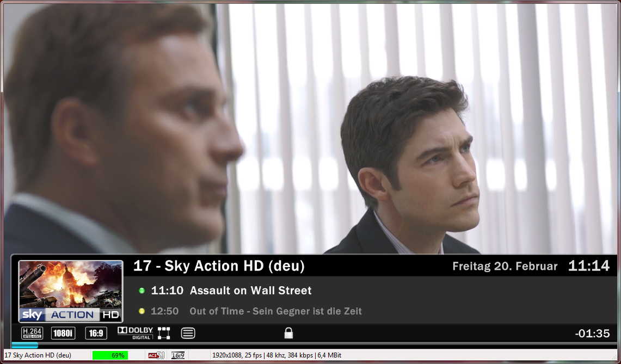Select current programme "Assault on Wall Street"
The height and width of the screenshot is (364, 621).
[x=251, y=291]
